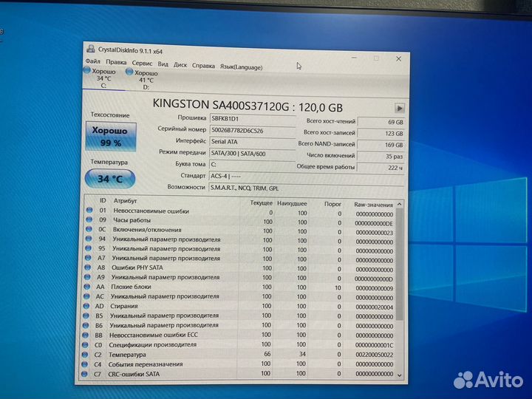Click status dot of attribute C0
This screenshot has width=532, height=399.
pos(84,345)
